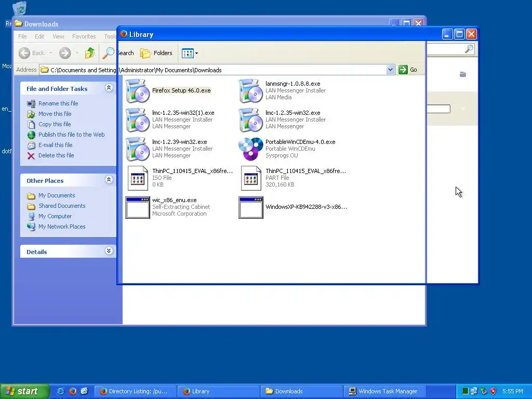Expand the address bar dropdown

point(390,70)
